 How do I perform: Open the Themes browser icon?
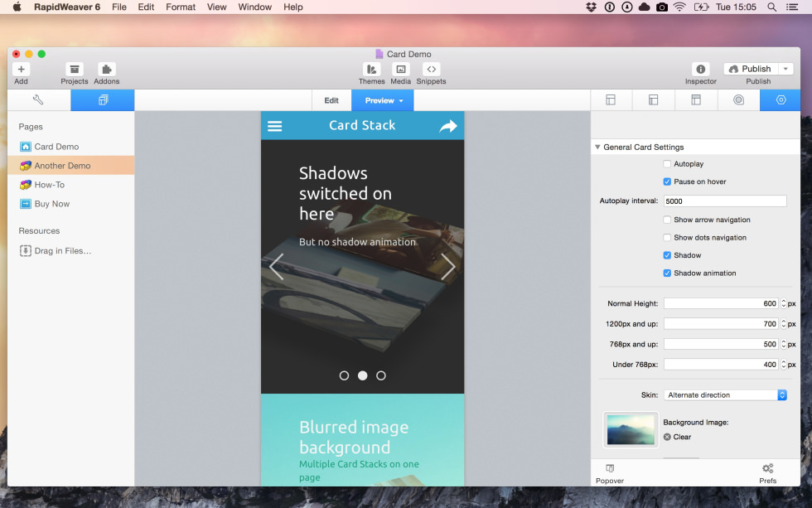pos(371,69)
